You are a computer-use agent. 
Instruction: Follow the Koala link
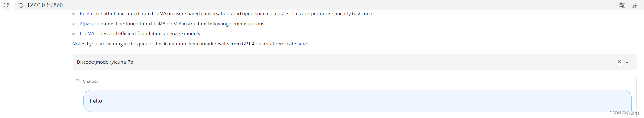coord(86,14)
